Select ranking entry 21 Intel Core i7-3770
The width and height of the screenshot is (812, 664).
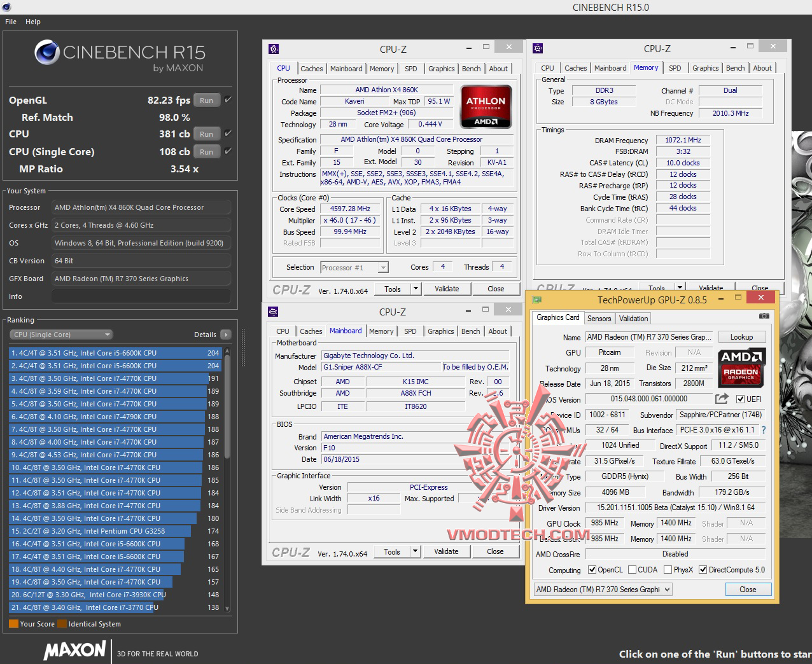[x=115, y=607]
